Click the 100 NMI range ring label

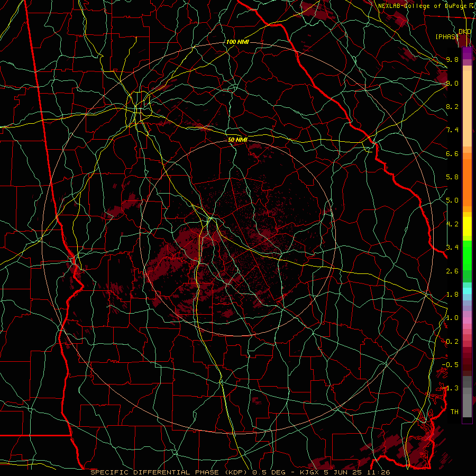tap(237, 42)
